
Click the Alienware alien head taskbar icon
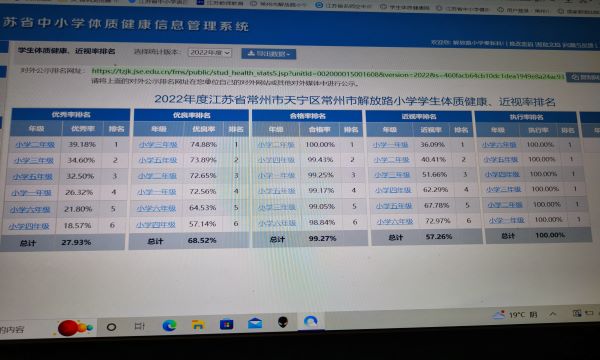[283, 322]
